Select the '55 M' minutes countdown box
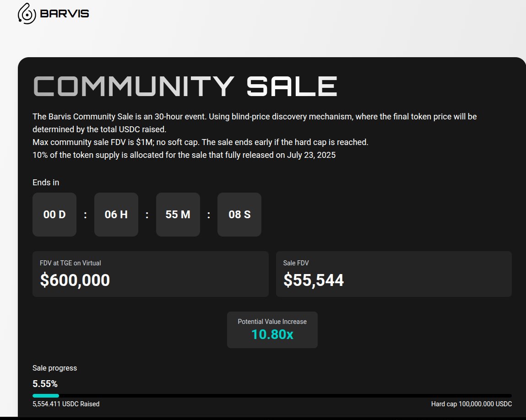 [178, 215]
